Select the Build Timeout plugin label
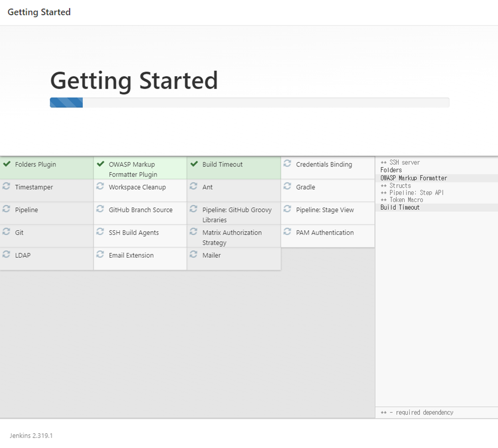 click(x=223, y=164)
